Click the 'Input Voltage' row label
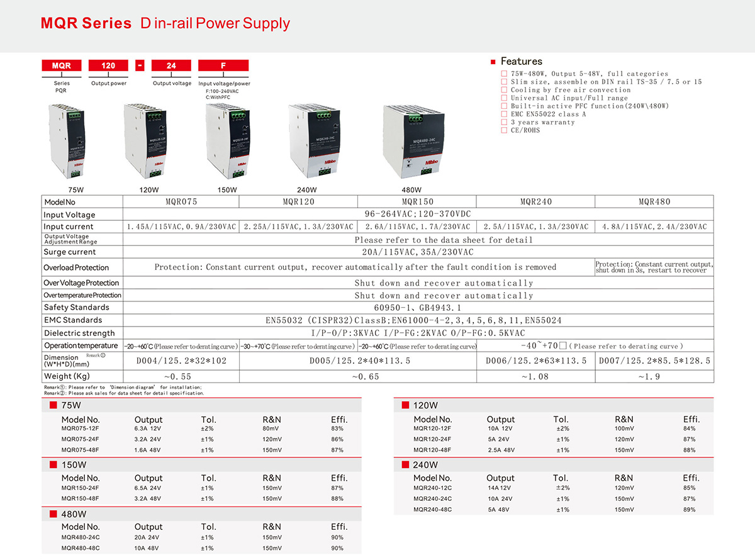 [x=69, y=215]
